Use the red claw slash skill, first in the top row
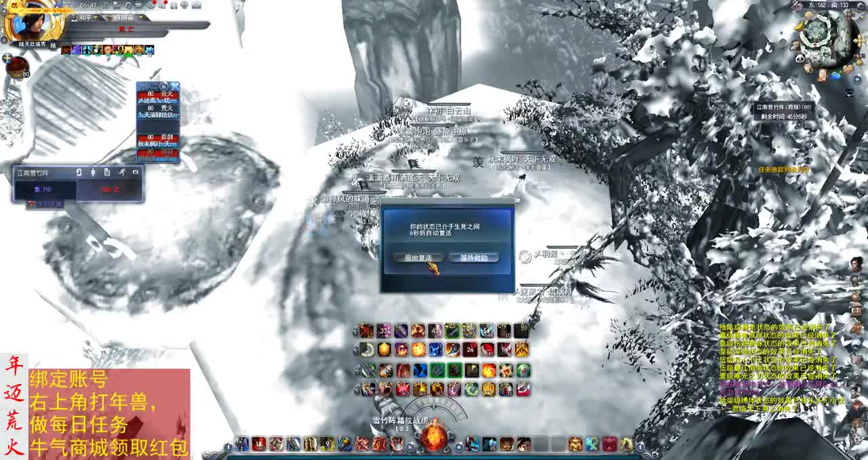 coord(367,331)
